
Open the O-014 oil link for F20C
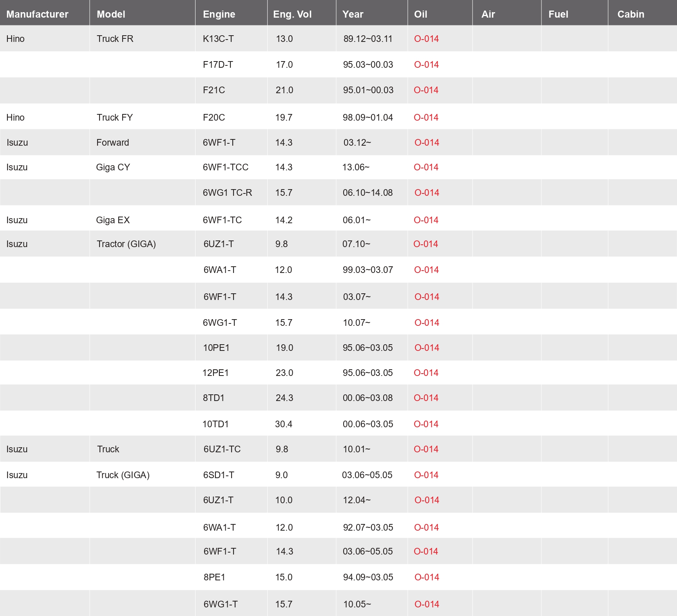(x=426, y=117)
